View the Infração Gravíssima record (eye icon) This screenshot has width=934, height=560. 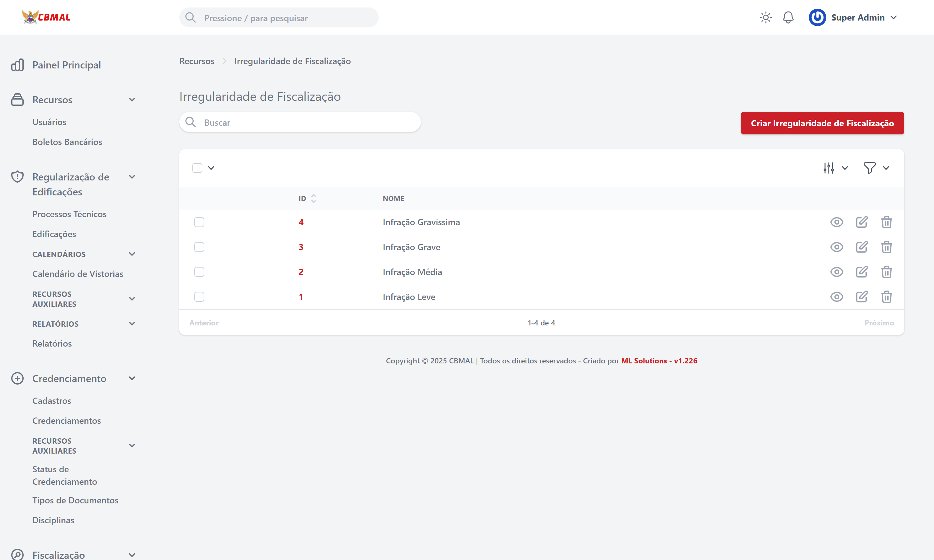(x=837, y=222)
